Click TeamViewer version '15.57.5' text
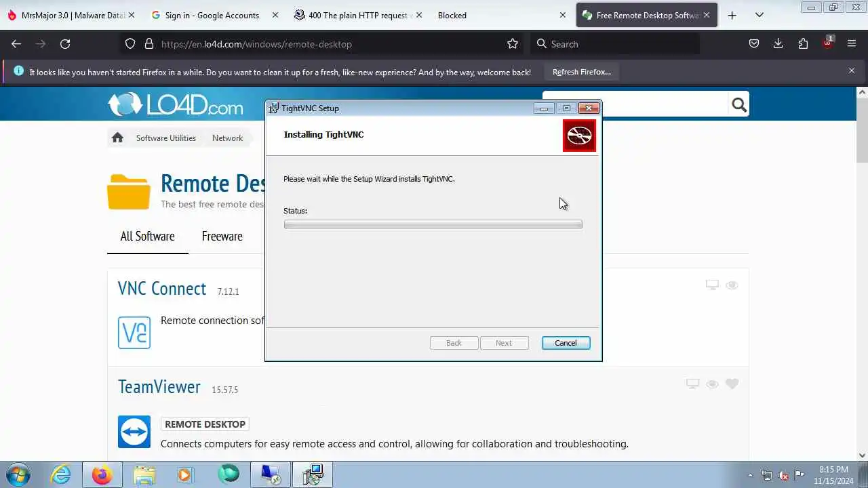 [224, 390]
